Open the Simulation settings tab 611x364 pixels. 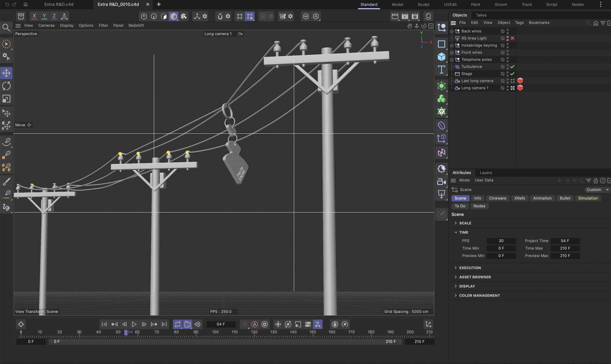[x=588, y=198]
